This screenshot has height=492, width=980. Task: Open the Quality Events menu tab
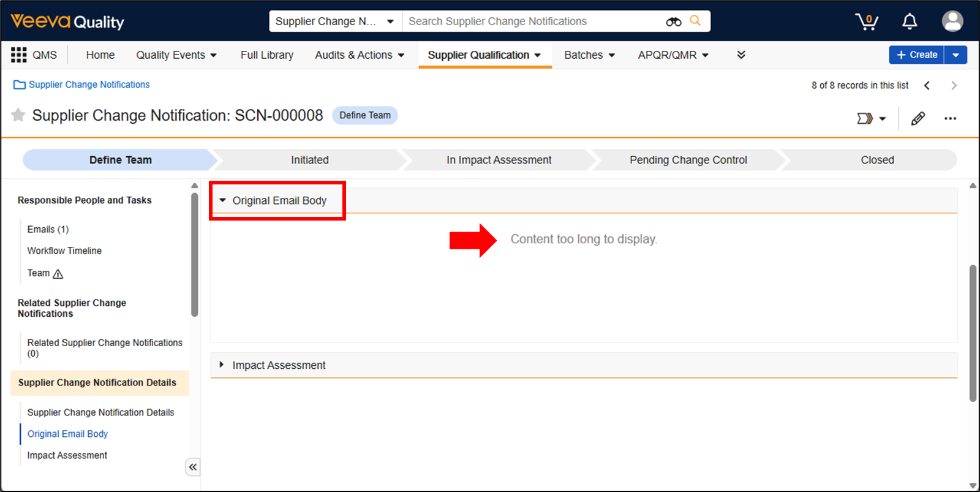pos(176,55)
